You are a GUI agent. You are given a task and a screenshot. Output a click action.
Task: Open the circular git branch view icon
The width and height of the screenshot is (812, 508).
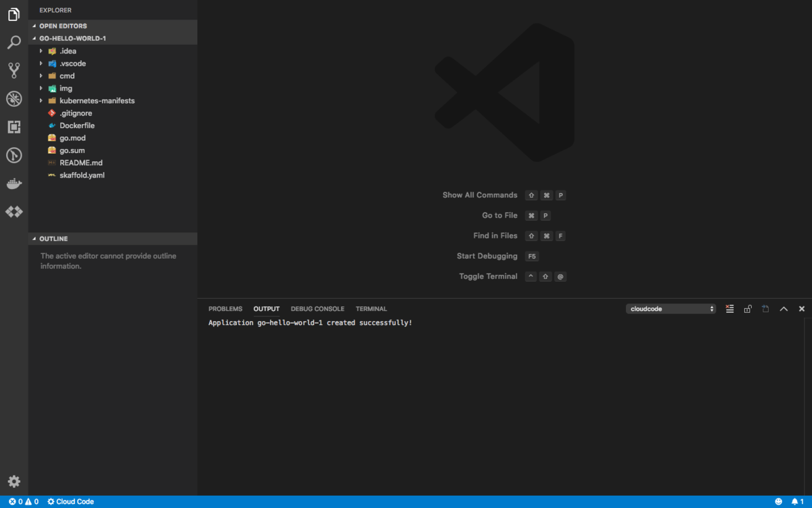tap(14, 155)
